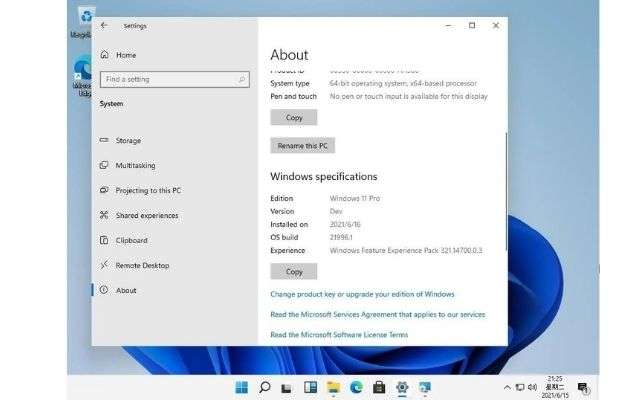Click the Projecting to this PC icon
This screenshot has width=640, height=400.
click(x=104, y=190)
